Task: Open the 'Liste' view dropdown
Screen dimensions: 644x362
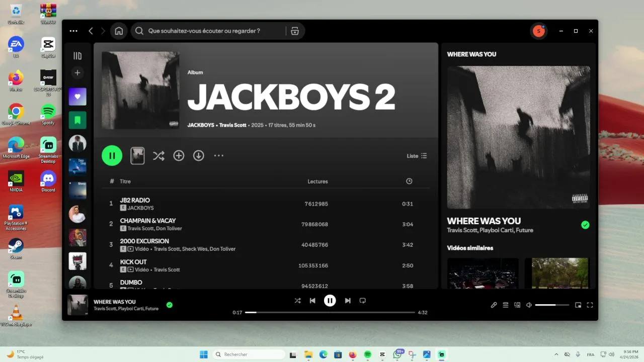Action: [x=417, y=156]
